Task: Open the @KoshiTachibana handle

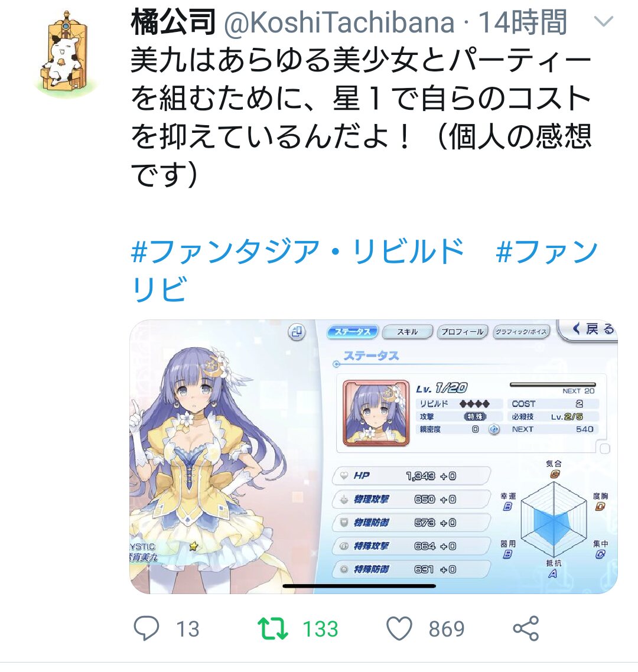Action: point(339,22)
